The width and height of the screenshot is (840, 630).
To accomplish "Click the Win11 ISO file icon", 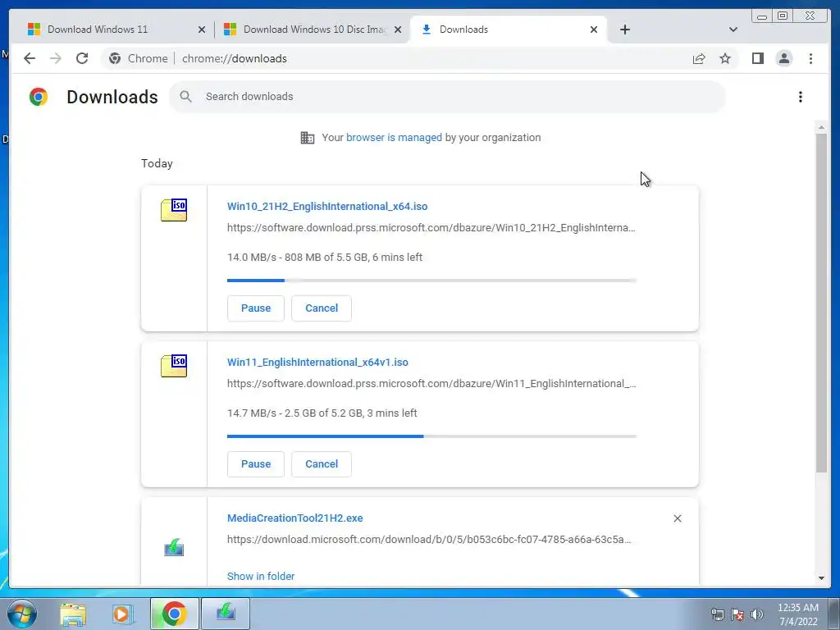I will tap(174, 365).
